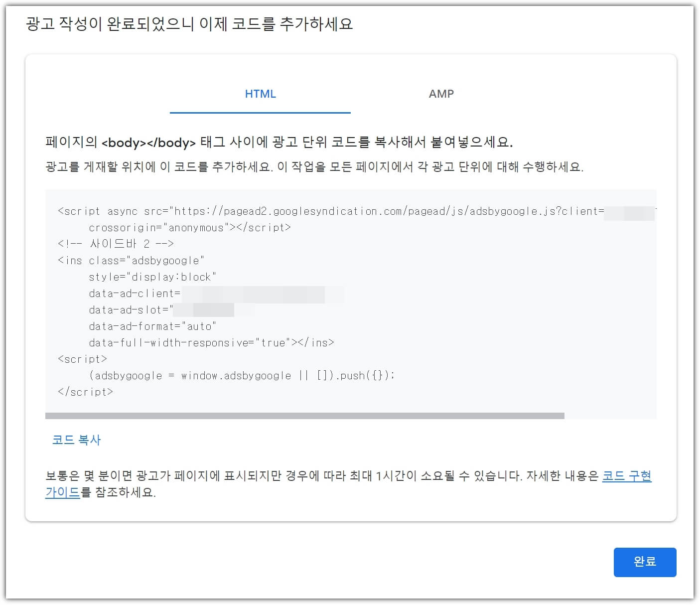700x605 pixels.
Task: Switch to the AMP tab
Action: coord(441,94)
